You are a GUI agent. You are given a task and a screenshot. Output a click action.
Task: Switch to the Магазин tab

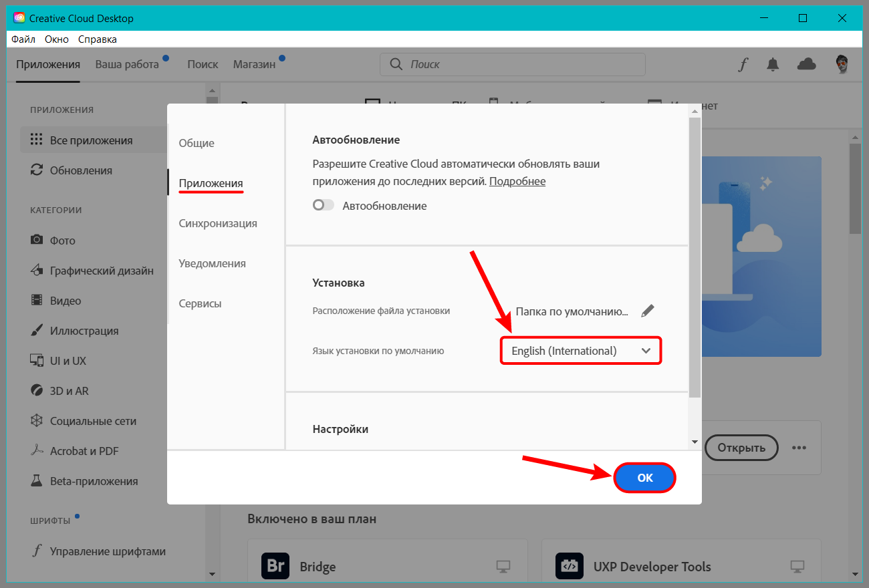pos(254,64)
